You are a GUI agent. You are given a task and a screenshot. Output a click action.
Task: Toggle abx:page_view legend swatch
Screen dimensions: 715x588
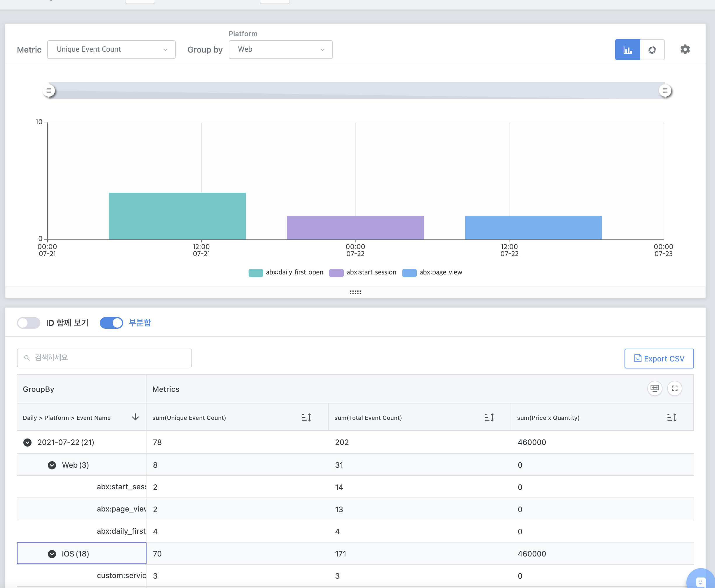[x=409, y=273]
